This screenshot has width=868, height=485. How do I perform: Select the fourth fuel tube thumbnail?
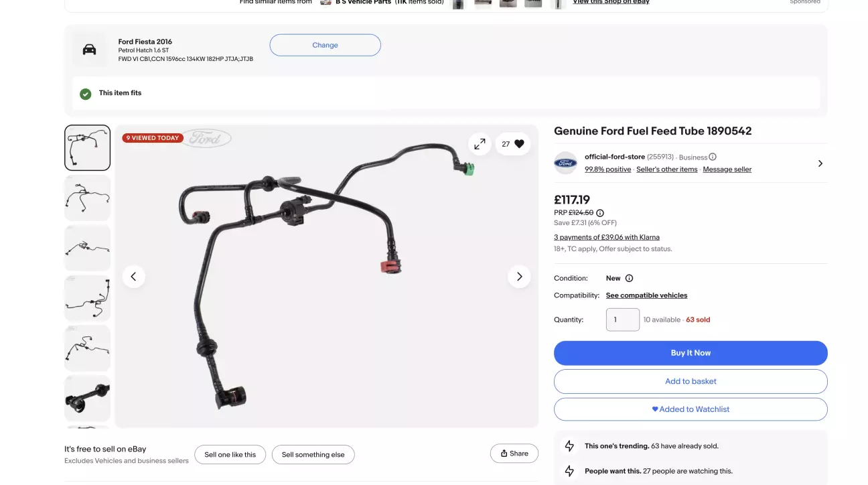[x=87, y=298]
